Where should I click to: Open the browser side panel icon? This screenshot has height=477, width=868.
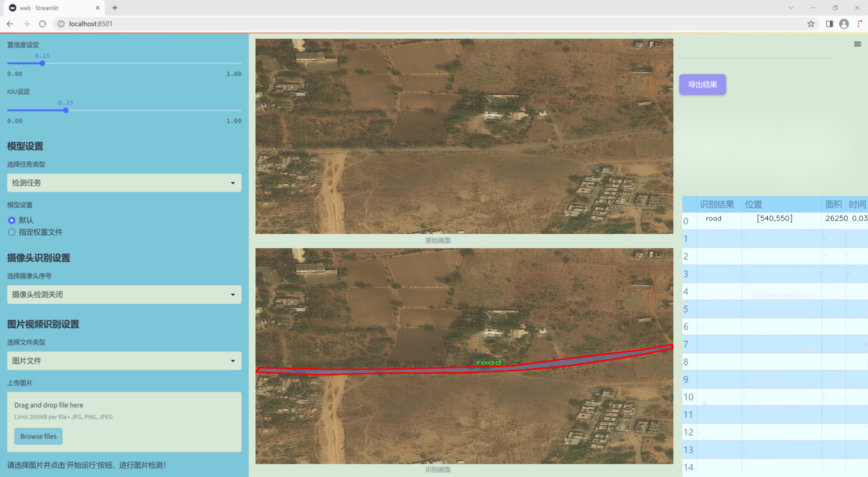[x=829, y=24]
